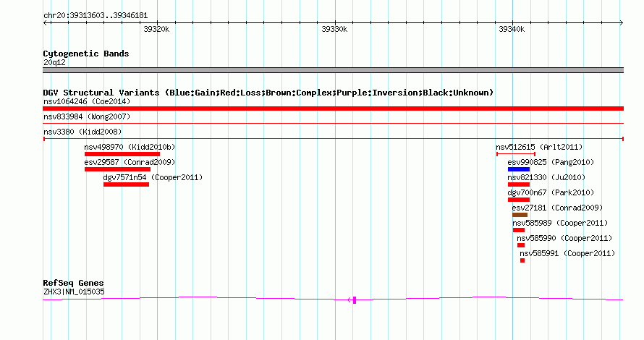
Task: Click the esv27181 (Conrad2009) label
Action: 557,208
